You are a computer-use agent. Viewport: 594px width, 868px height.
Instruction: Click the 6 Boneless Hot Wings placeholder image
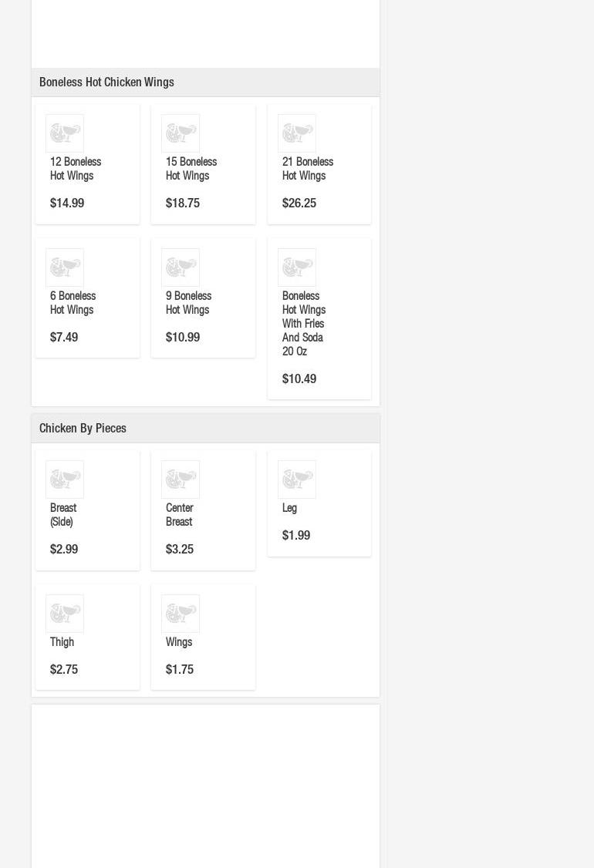click(65, 267)
